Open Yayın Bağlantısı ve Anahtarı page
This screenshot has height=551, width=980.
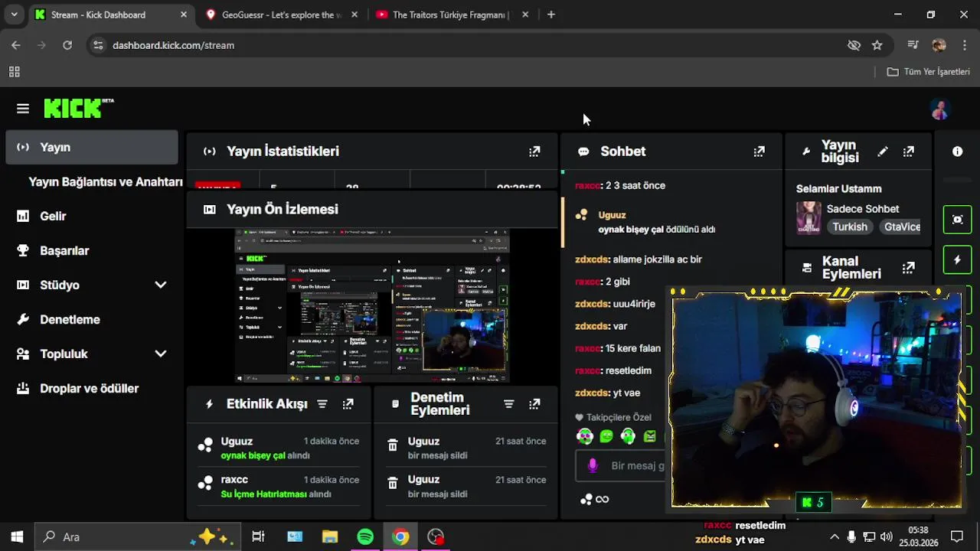click(x=106, y=181)
